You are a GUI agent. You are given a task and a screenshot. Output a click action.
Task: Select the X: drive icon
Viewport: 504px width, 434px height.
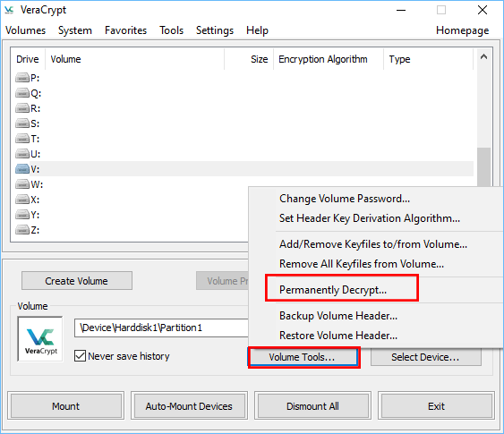tap(22, 200)
